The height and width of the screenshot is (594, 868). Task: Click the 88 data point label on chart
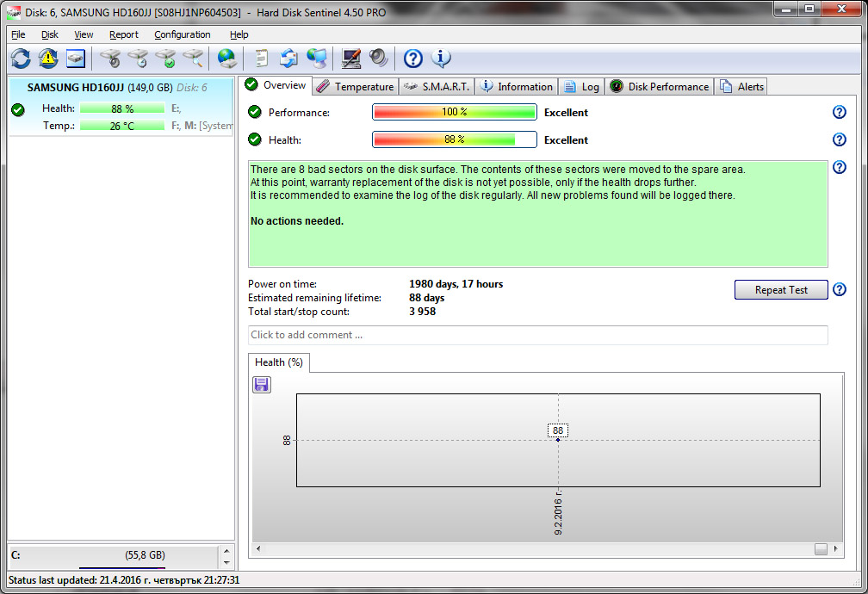(x=557, y=430)
